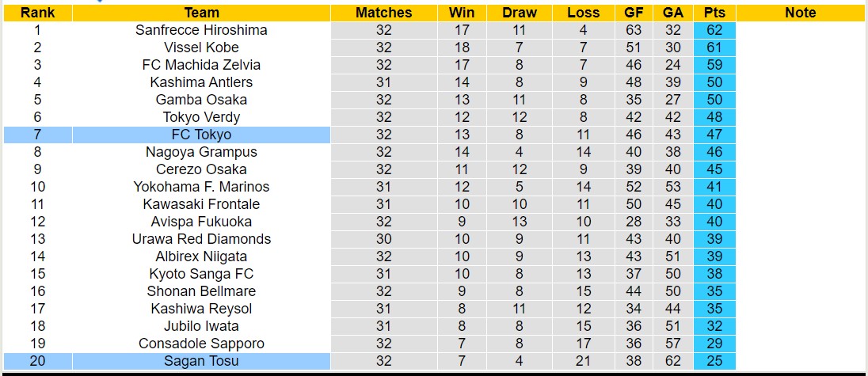Screen dimensions: 868x376
Task: Click the Team column header
Action: 201,13
